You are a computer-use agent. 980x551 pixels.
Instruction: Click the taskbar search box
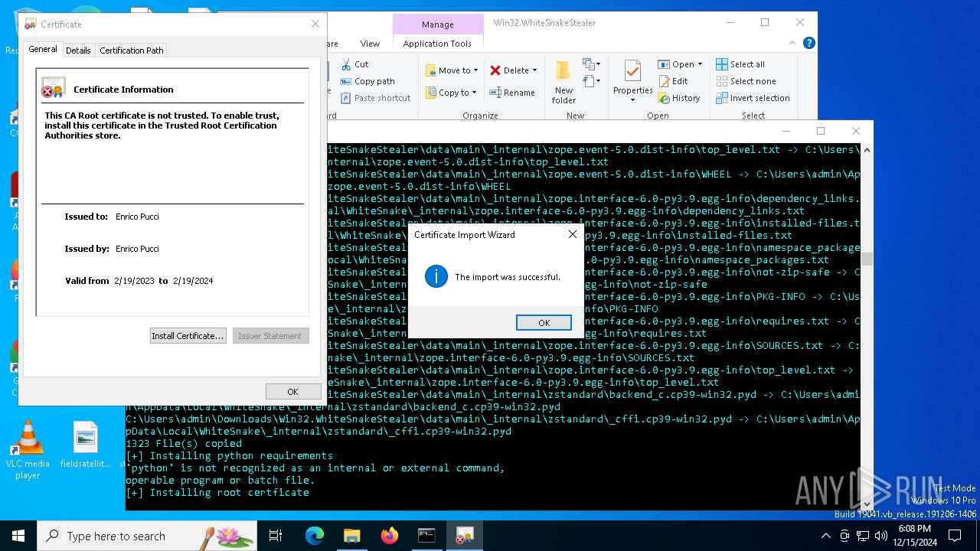pyautogui.click(x=147, y=536)
